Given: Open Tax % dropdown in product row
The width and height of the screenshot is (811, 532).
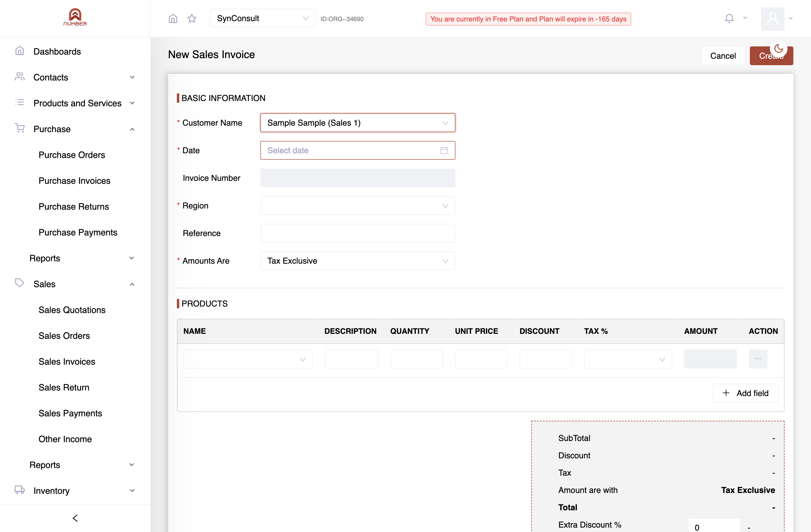Looking at the screenshot, I should tap(628, 359).
